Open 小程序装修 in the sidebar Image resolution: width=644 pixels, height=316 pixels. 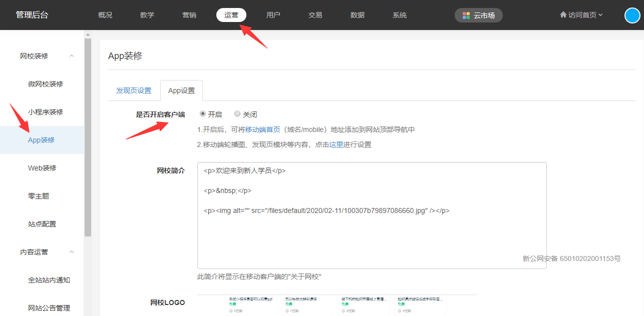(x=46, y=112)
